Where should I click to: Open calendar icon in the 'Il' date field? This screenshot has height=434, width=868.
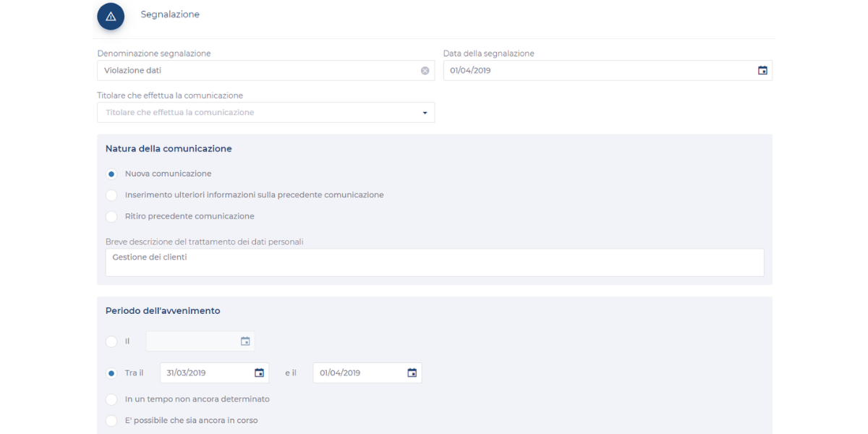pyautogui.click(x=245, y=341)
